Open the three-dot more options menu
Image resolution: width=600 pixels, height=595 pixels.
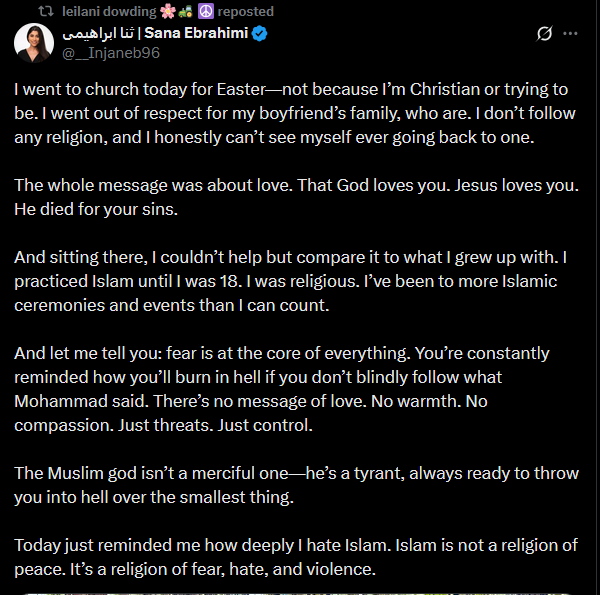tap(570, 34)
